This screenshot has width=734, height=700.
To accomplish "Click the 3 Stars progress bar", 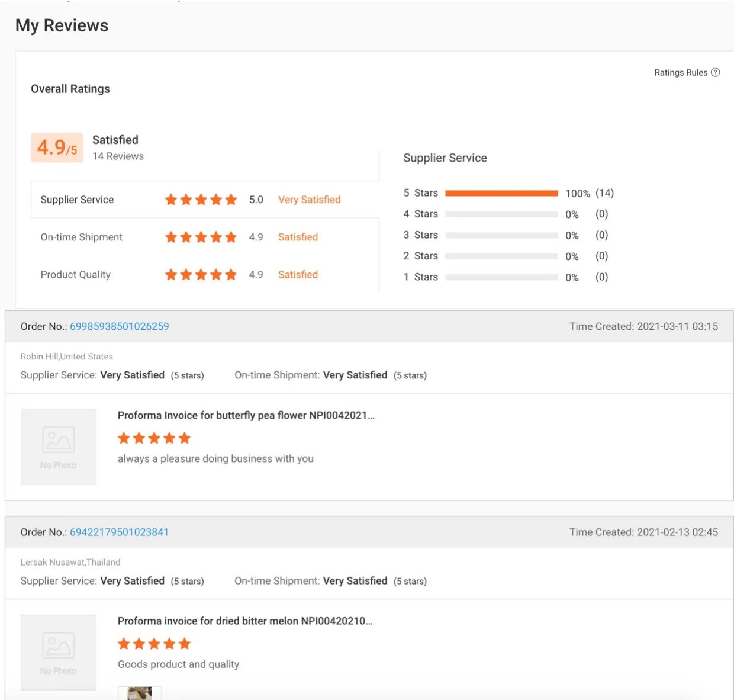I will (x=501, y=235).
